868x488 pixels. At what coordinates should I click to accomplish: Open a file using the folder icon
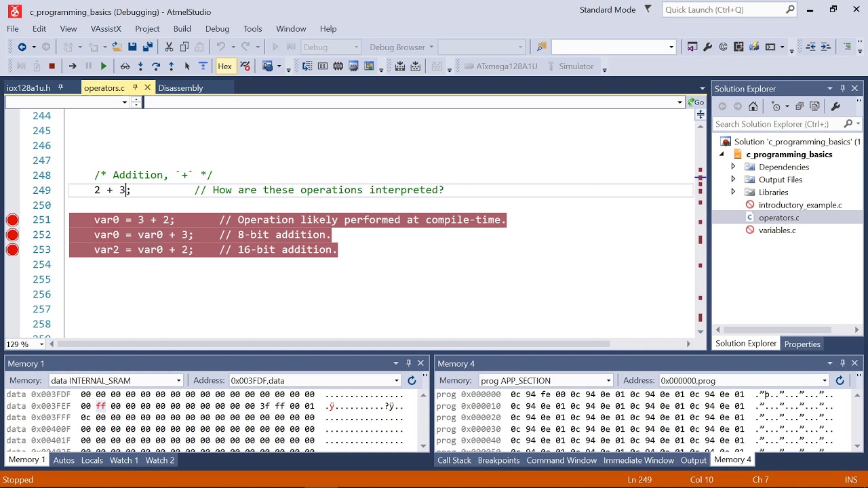click(117, 47)
